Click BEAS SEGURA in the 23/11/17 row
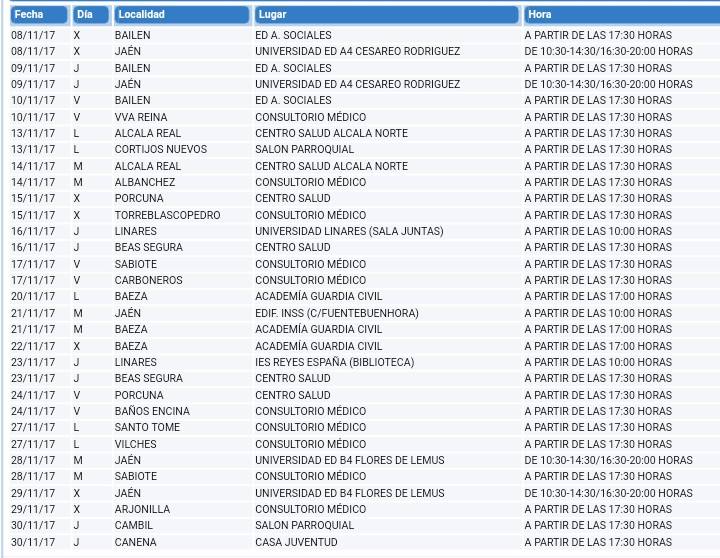Screen dimensions: 720x558 point(149,378)
